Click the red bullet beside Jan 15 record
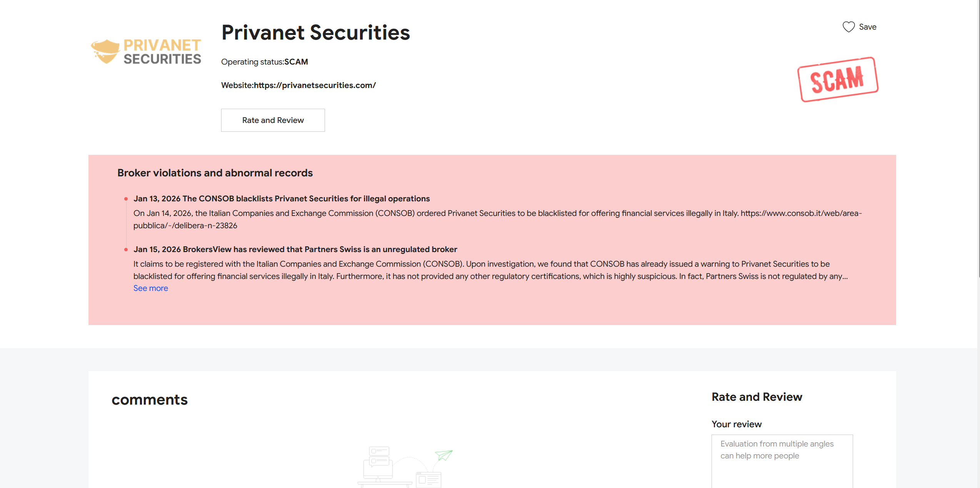The image size is (980, 488). pyautogui.click(x=126, y=250)
